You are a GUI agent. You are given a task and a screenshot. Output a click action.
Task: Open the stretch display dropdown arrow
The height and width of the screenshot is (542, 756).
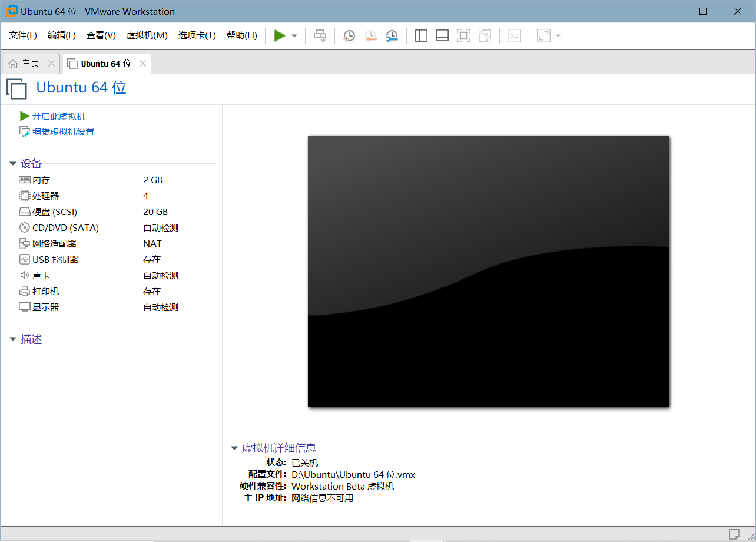coord(558,36)
